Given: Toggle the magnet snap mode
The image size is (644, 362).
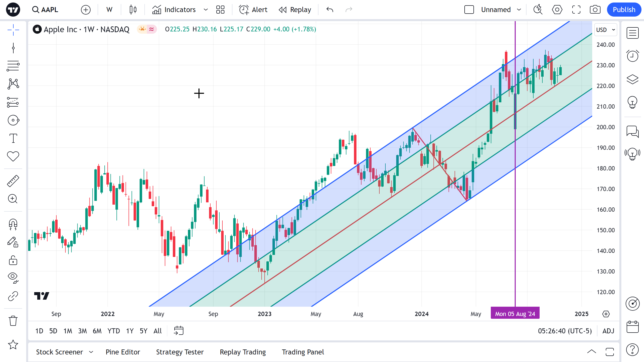Looking at the screenshot, I should coord(13,224).
